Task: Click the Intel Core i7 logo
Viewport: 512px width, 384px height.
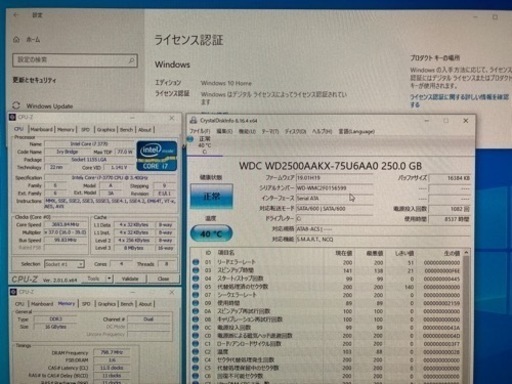Action: click(x=157, y=156)
